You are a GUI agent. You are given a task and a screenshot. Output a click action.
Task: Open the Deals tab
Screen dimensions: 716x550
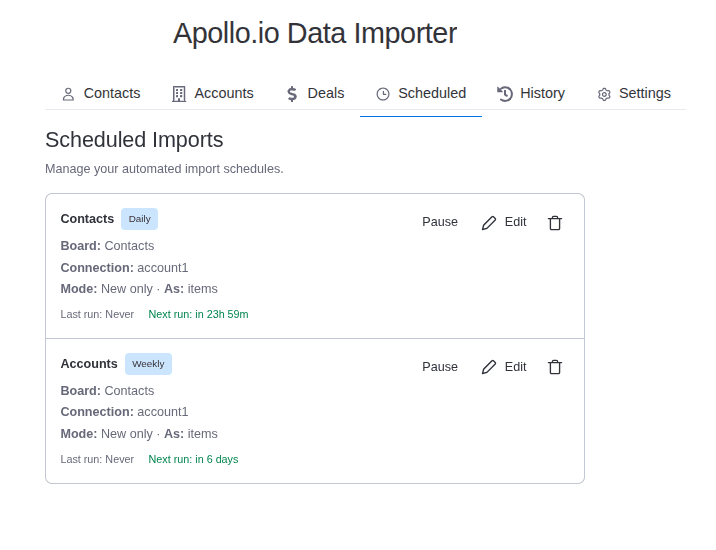[315, 94]
